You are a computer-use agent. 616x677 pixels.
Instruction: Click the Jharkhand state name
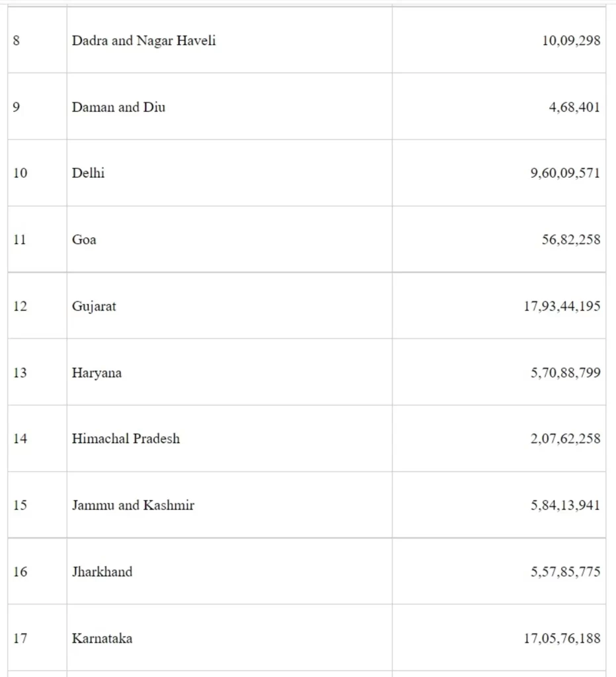[x=102, y=572]
